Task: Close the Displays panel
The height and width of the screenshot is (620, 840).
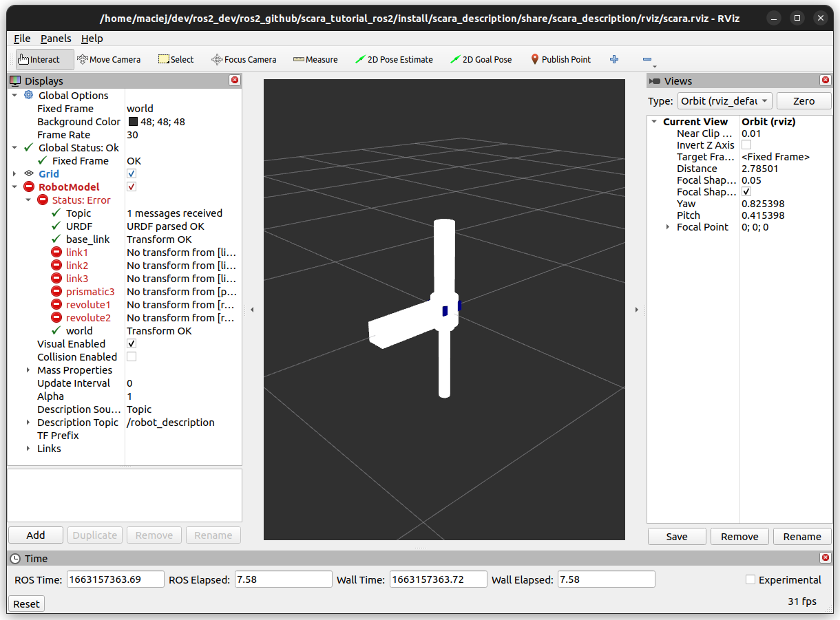Action: [x=235, y=81]
